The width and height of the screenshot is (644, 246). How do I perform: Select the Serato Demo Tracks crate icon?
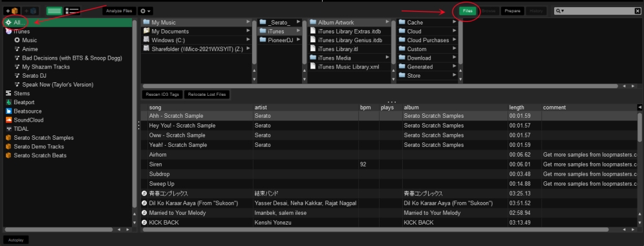tap(8, 146)
